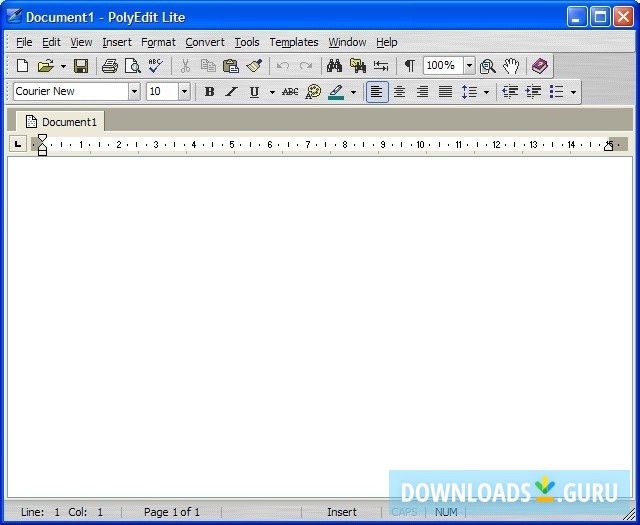This screenshot has height=525, width=640.
Task: Click the line spacing icon
Action: 469,91
